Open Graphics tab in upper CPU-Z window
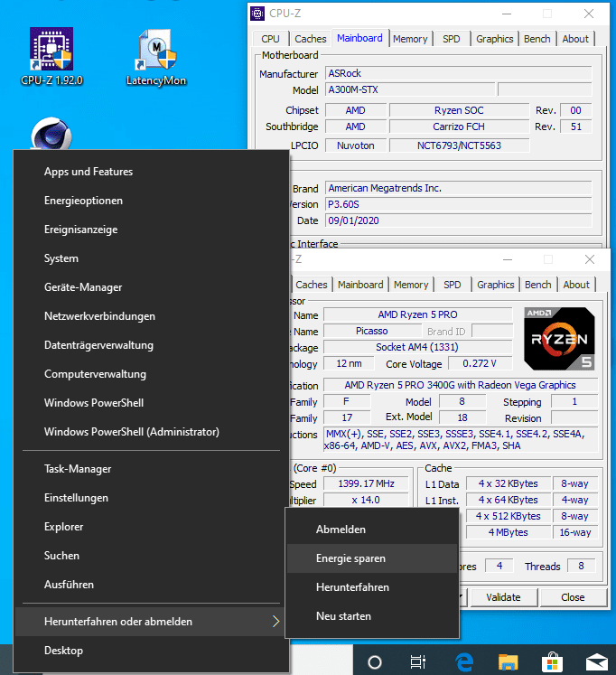The height and width of the screenshot is (675, 616). click(495, 39)
